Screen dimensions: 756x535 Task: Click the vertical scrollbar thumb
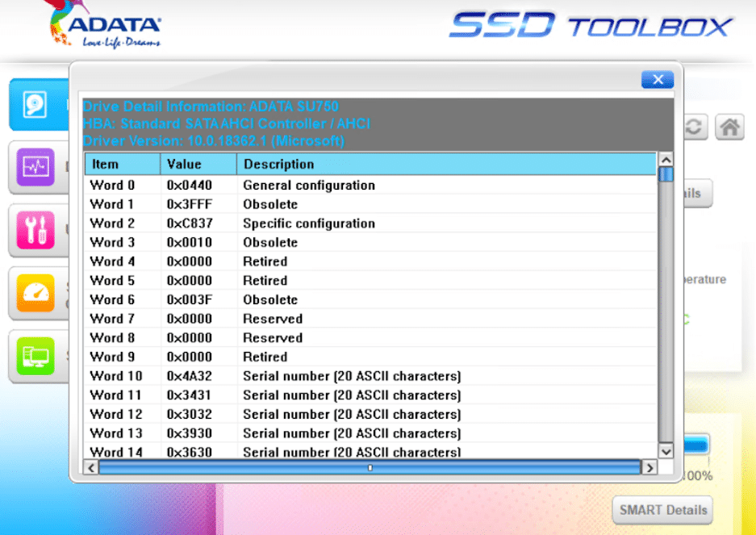tap(666, 174)
